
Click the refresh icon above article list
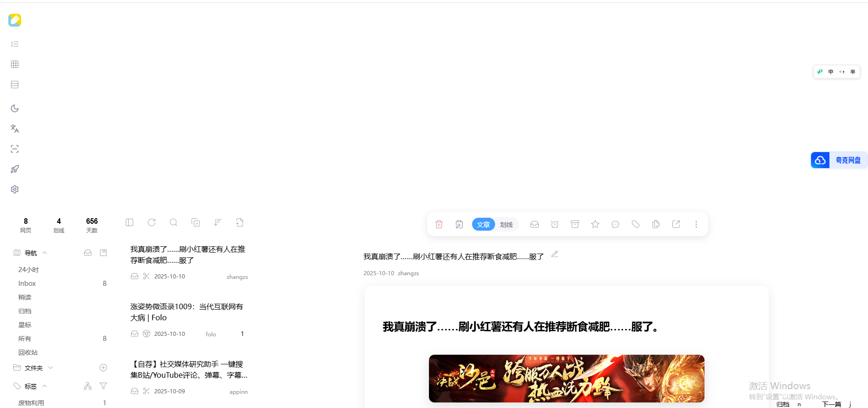coord(152,222)
